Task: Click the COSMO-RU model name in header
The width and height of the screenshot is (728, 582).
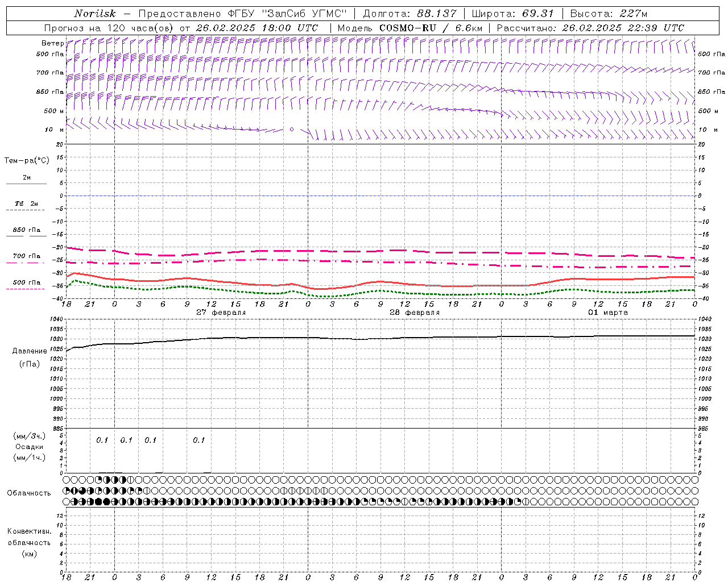Action: (403, 28)
